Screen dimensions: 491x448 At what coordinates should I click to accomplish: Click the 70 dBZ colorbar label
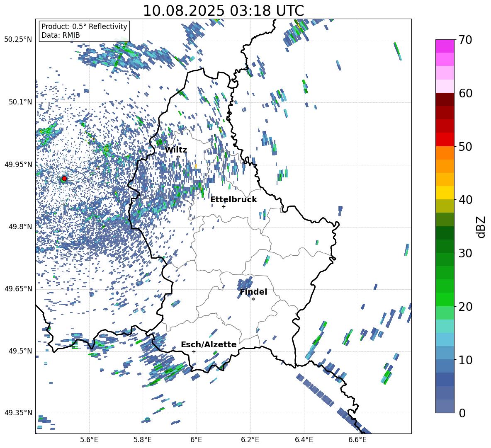pos(466,40)
